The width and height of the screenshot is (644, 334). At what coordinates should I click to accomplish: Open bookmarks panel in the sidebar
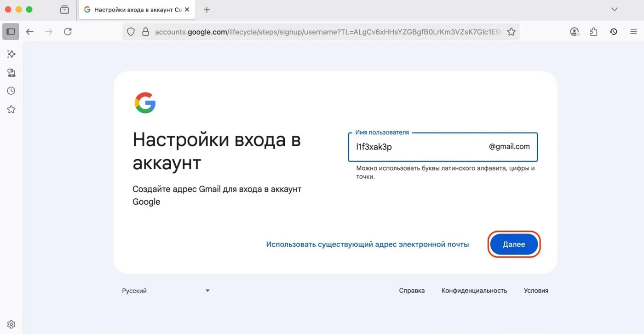coord(11,109)
